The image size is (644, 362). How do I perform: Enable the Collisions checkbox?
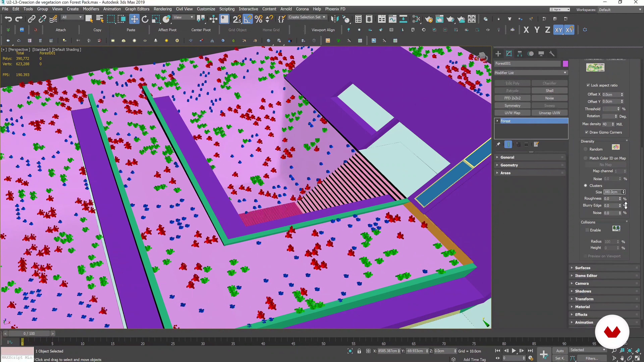click(587, 230)
